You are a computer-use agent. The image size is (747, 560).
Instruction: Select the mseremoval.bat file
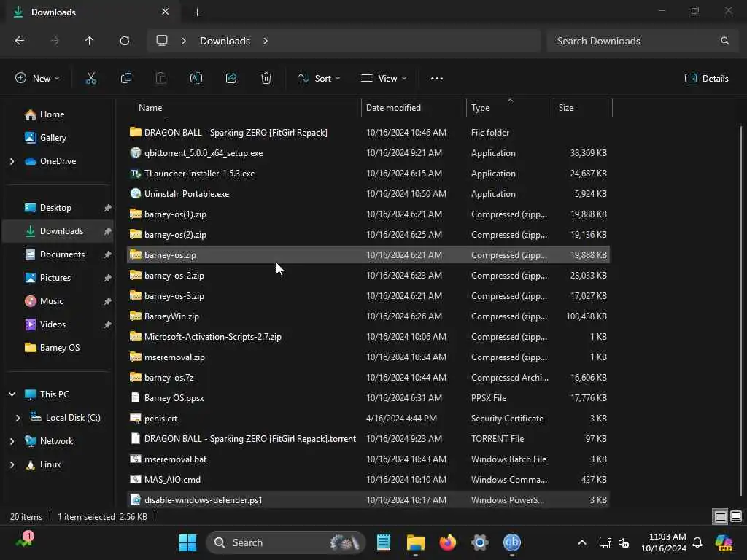point(368,459)
